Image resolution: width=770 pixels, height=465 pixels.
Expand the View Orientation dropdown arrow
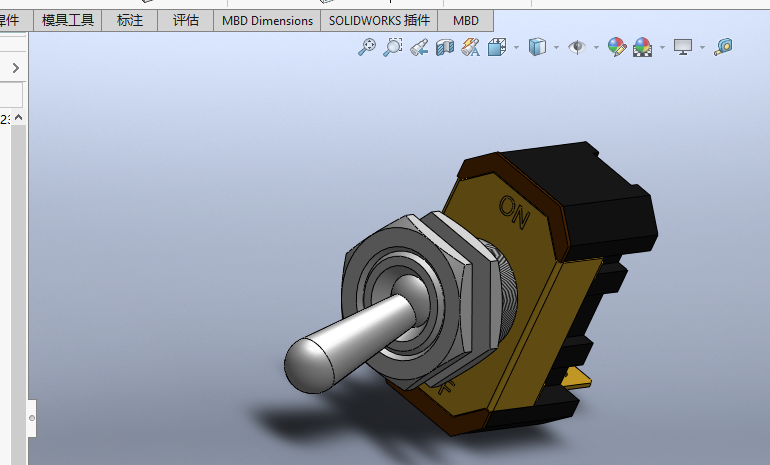516,48
